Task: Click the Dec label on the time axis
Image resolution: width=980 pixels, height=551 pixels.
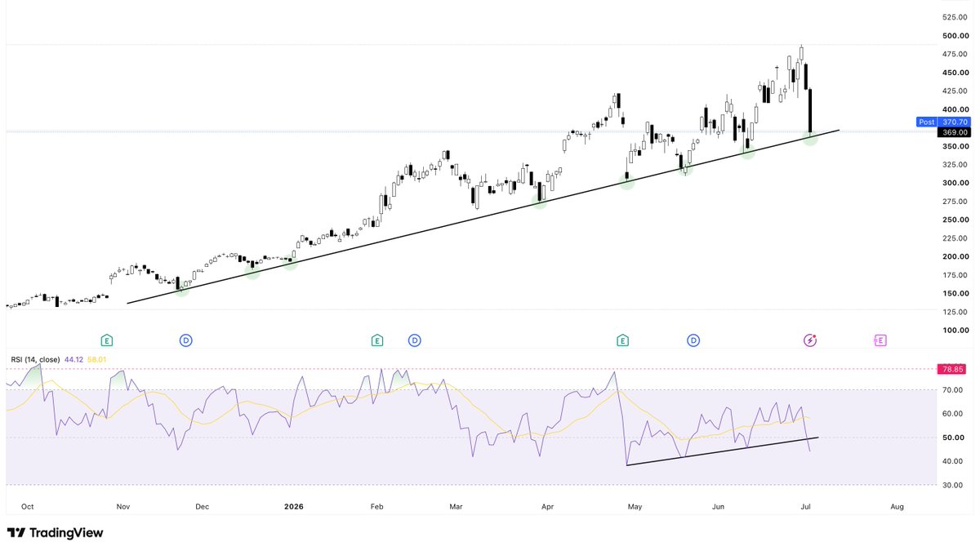Action: [x=203, y=507]
